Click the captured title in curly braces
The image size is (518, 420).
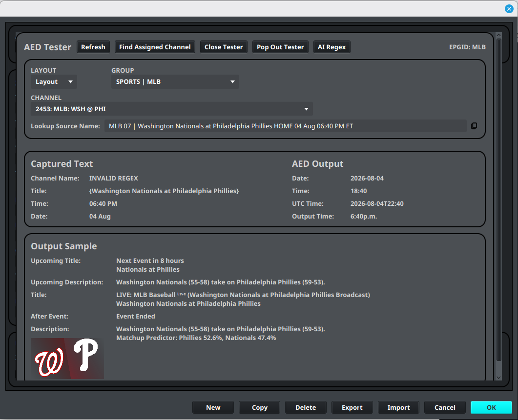click(x=164, y=191)
